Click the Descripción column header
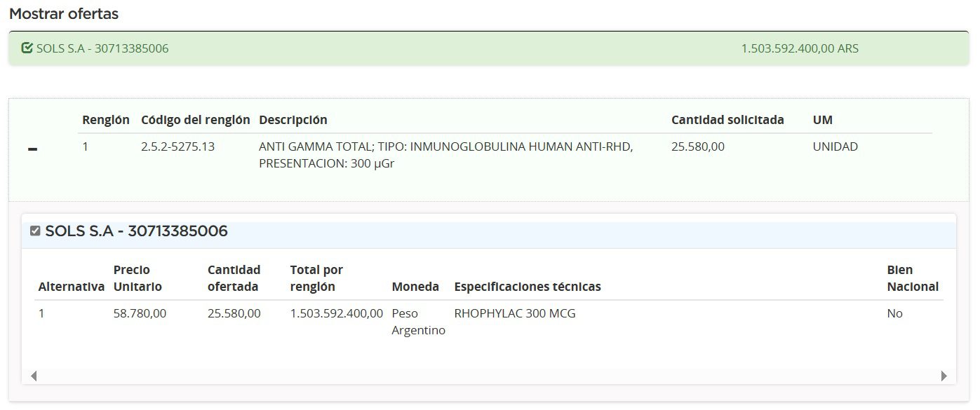980x410 pixels. pos(293,120)
